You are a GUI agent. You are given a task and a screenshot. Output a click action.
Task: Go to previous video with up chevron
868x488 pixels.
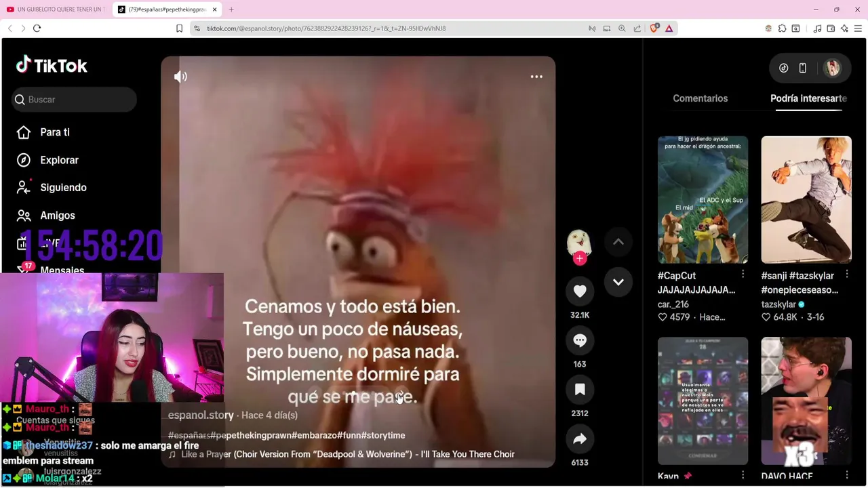[618, 242]
